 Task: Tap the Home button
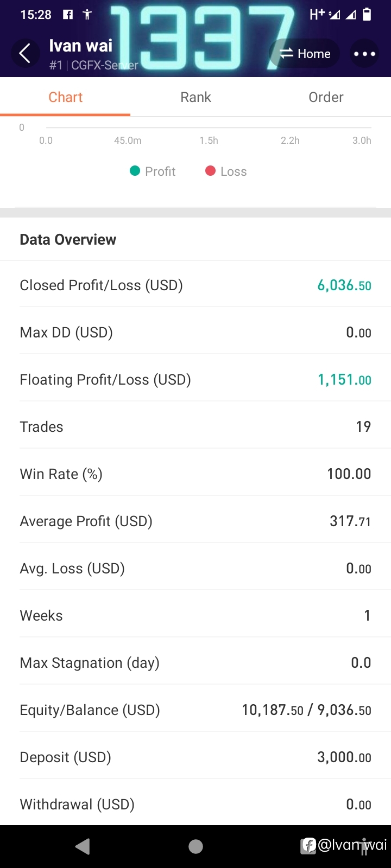[x=305, y=54]
